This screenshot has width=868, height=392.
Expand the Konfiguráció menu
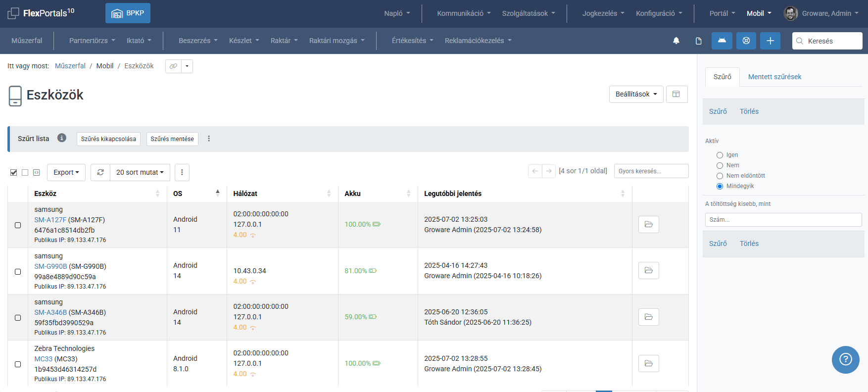(659, 13)
